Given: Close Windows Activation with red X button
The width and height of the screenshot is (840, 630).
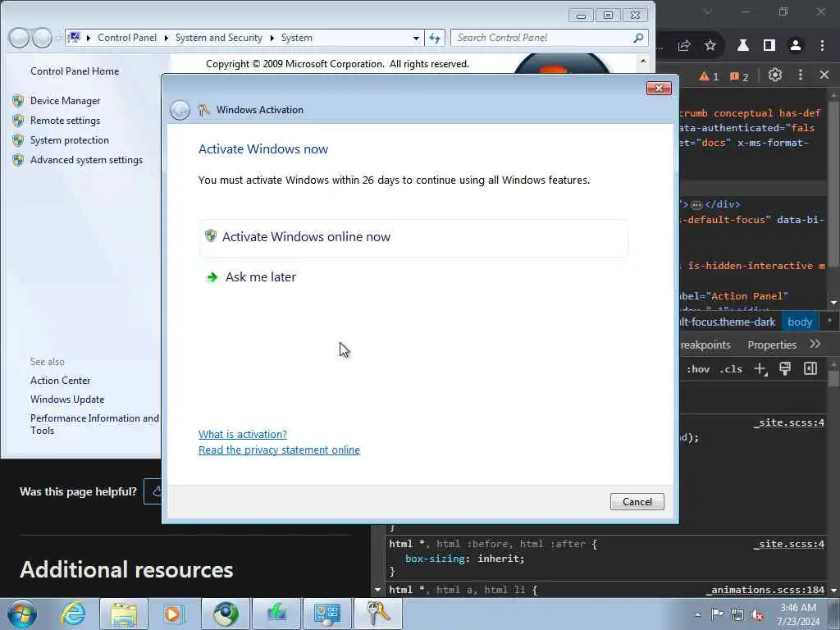Looking at the screenshot, I should (659, 88).
